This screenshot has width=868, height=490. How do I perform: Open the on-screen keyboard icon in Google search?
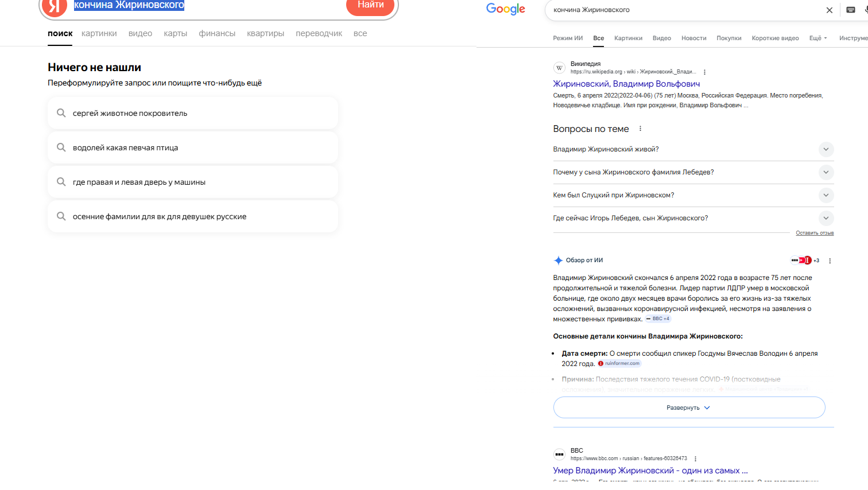tap(851, 10)
